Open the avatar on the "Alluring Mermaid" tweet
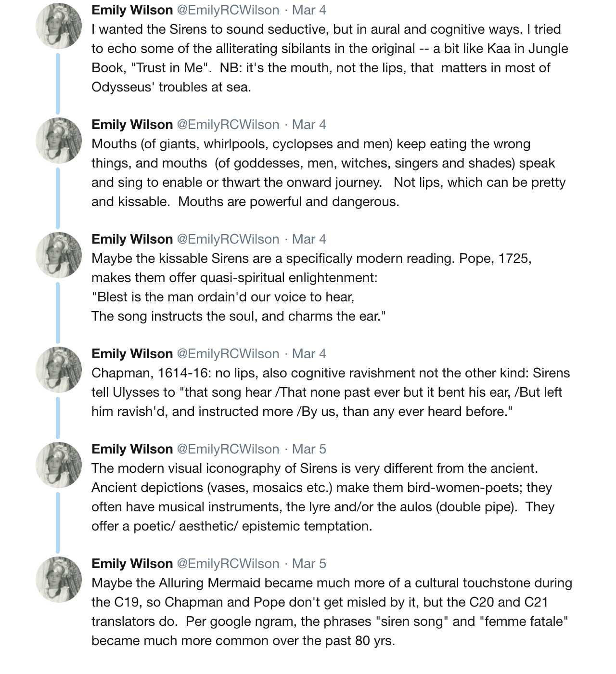616x674 pixels. [x=59, y=580]
